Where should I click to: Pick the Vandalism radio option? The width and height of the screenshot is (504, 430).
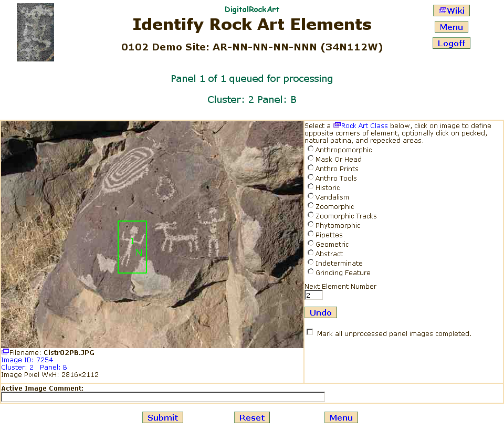[x=311, y=196]
